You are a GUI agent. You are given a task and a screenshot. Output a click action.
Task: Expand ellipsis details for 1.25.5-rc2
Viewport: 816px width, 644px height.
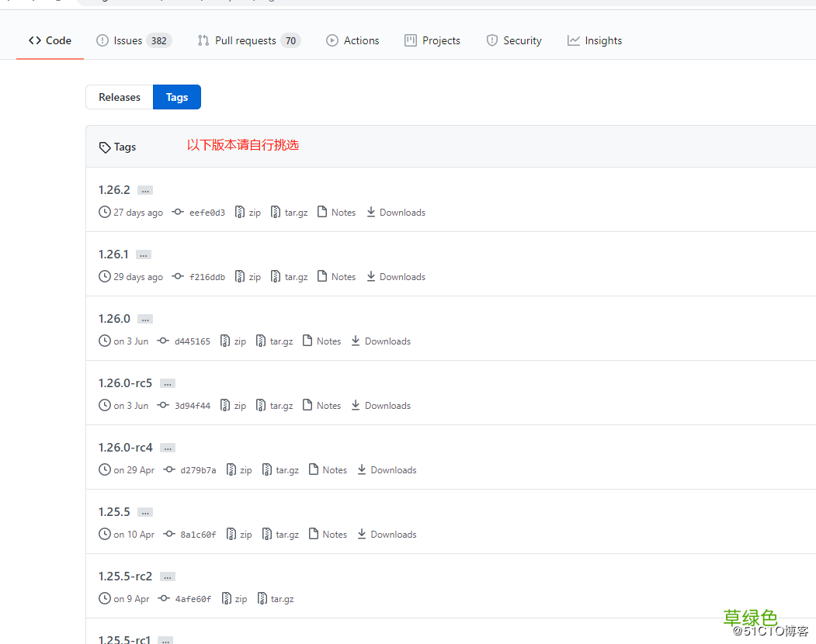point(168,577)
